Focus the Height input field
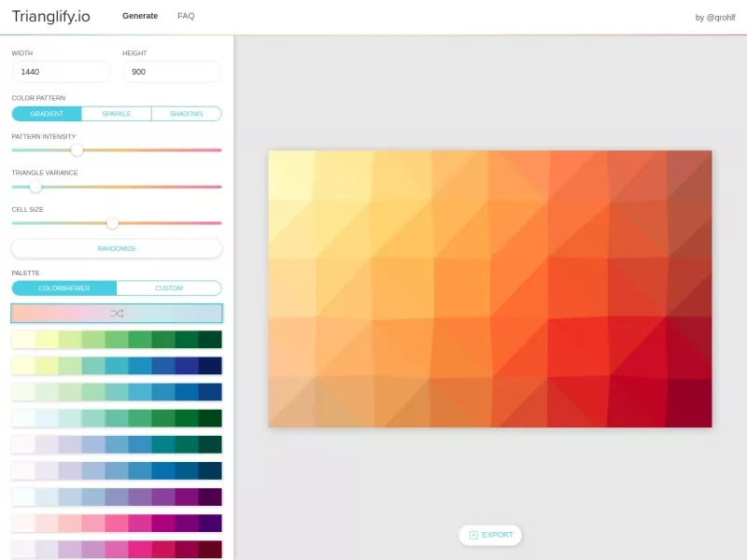747x560 pixels. (172, 72)
